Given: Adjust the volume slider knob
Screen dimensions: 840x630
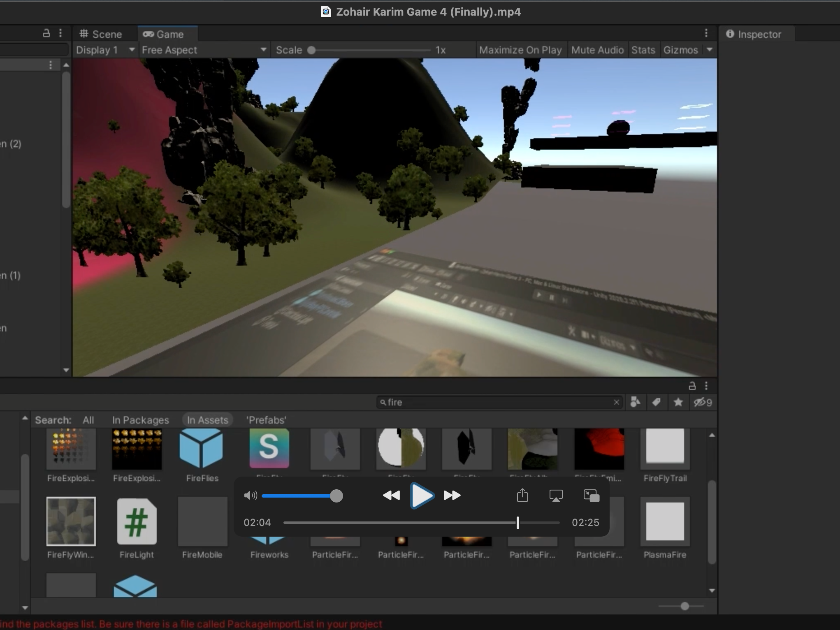Looking at the screenshot, I should point(336,496).
